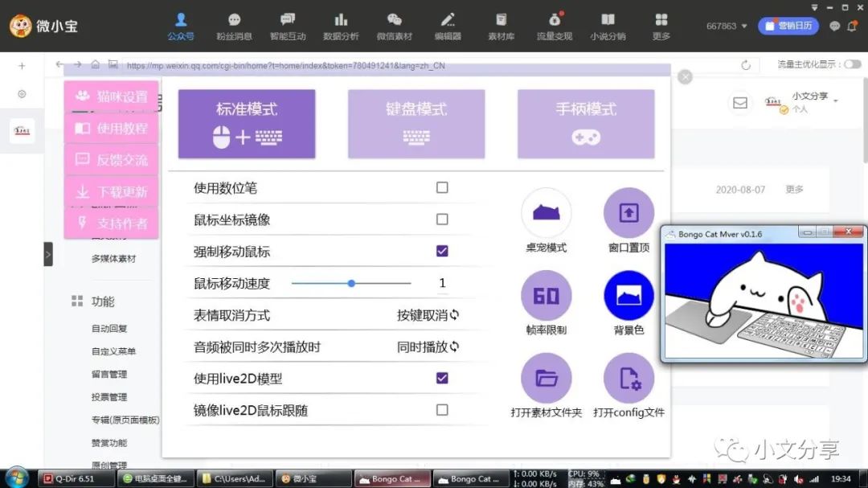Open 投票管理 in the sidebar
Viewport: 868px width, 488px height.
click(109, 396)
